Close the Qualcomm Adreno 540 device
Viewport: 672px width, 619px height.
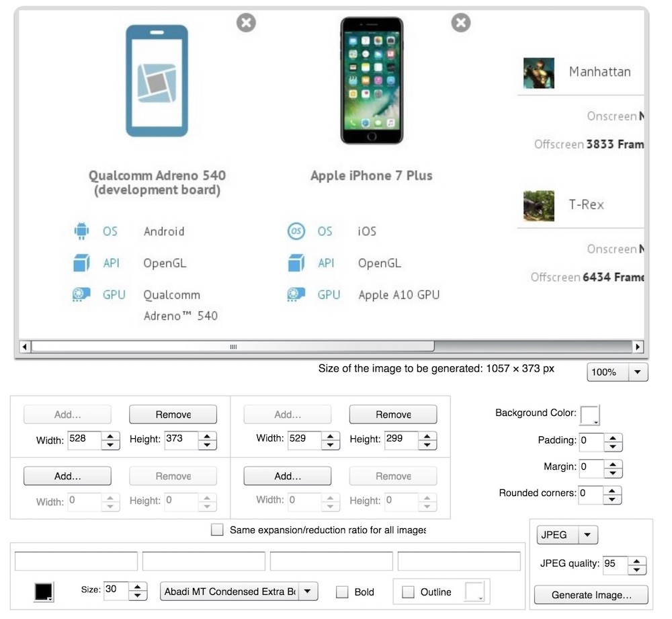pos(247,23)
